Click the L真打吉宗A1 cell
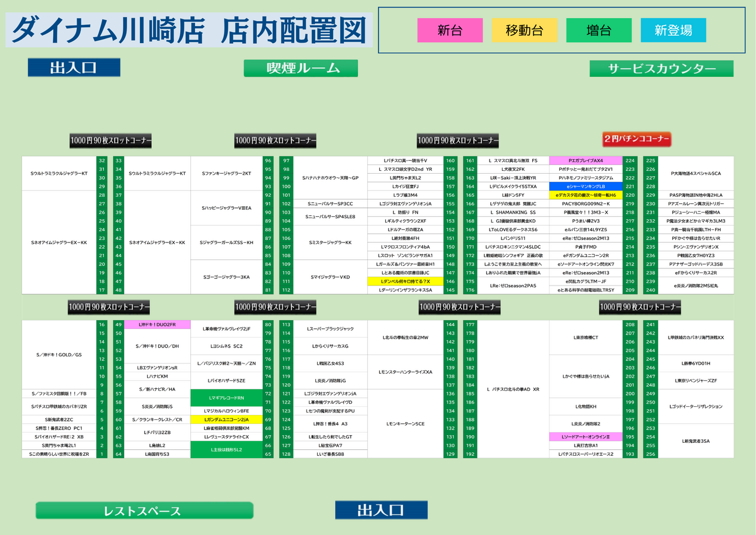Viewport: 756px width, 535px height. click(586, 445)
